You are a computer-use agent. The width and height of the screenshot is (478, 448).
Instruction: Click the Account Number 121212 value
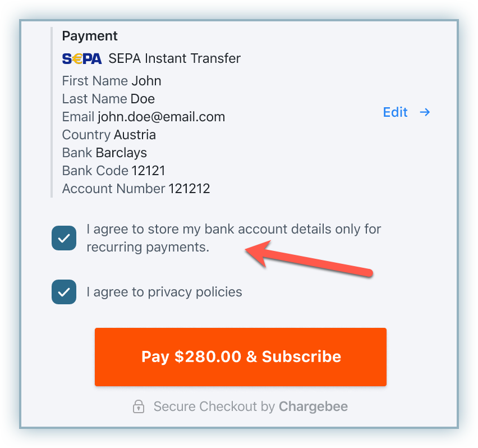(189, 189)
